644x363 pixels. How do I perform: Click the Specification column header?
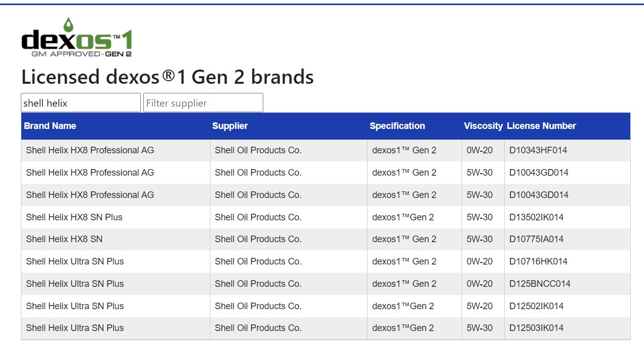(397, 126)
